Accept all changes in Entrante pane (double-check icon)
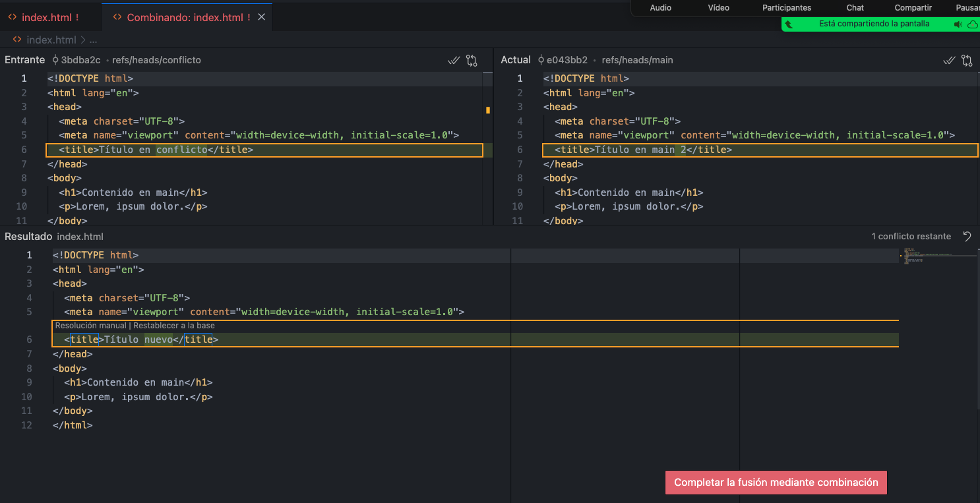Screen dimensions: 980x503 [x=454, y=60]
